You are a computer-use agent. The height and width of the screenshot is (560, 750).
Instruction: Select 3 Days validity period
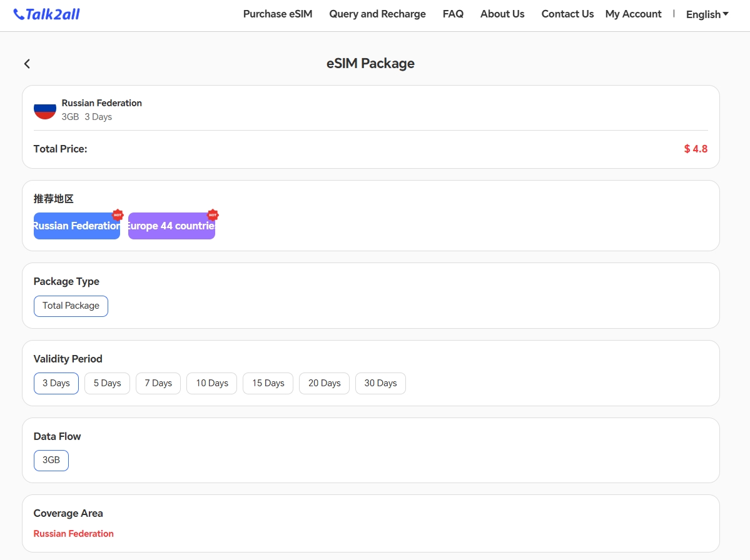pos(56,383)
